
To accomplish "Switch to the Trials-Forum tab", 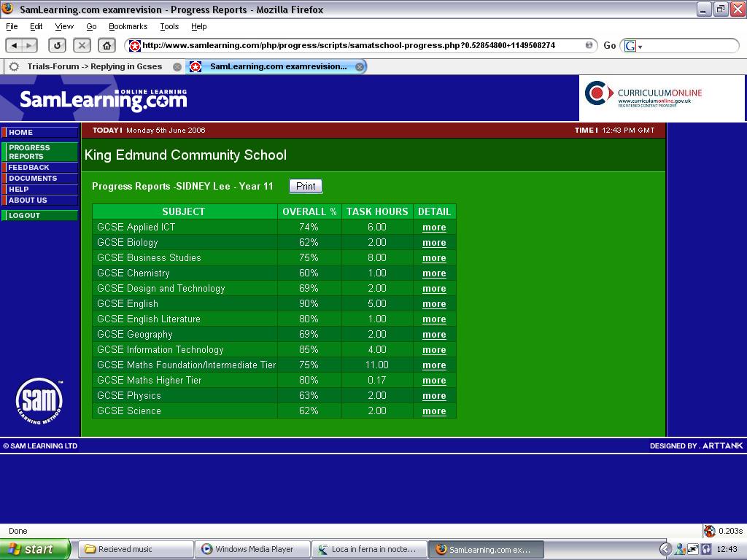I will coord(94,66).
